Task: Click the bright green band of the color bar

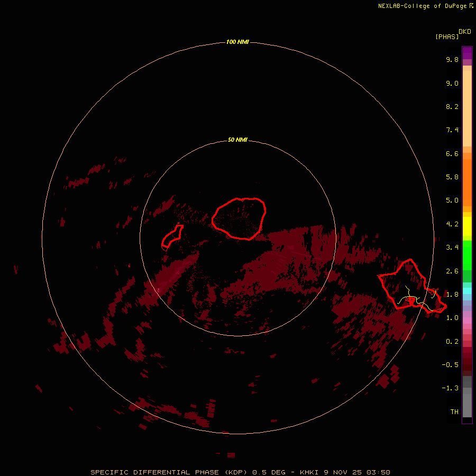Action: [x=467, y=255]
